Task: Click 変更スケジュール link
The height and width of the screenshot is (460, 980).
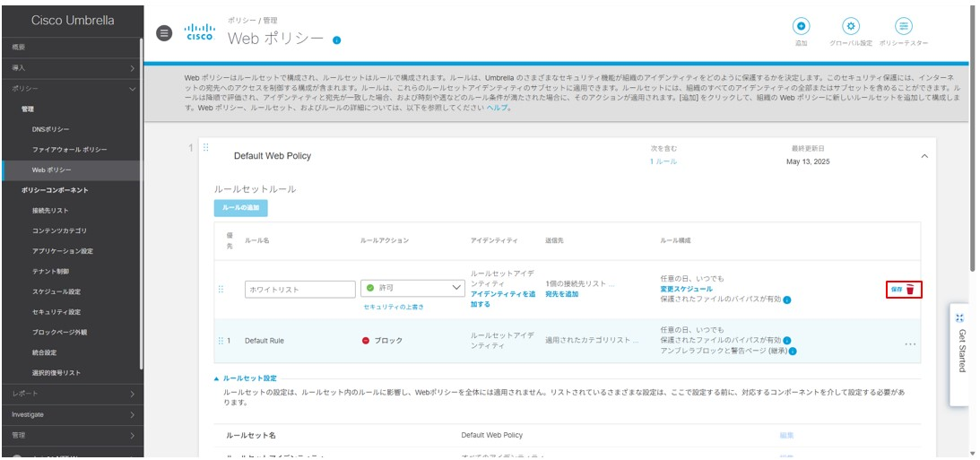Action: (686, 289)
